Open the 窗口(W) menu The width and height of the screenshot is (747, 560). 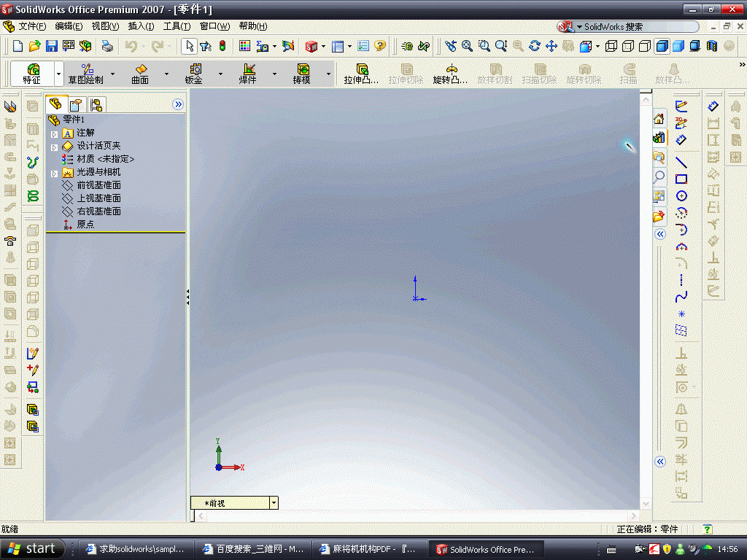(x=214, y=26)
